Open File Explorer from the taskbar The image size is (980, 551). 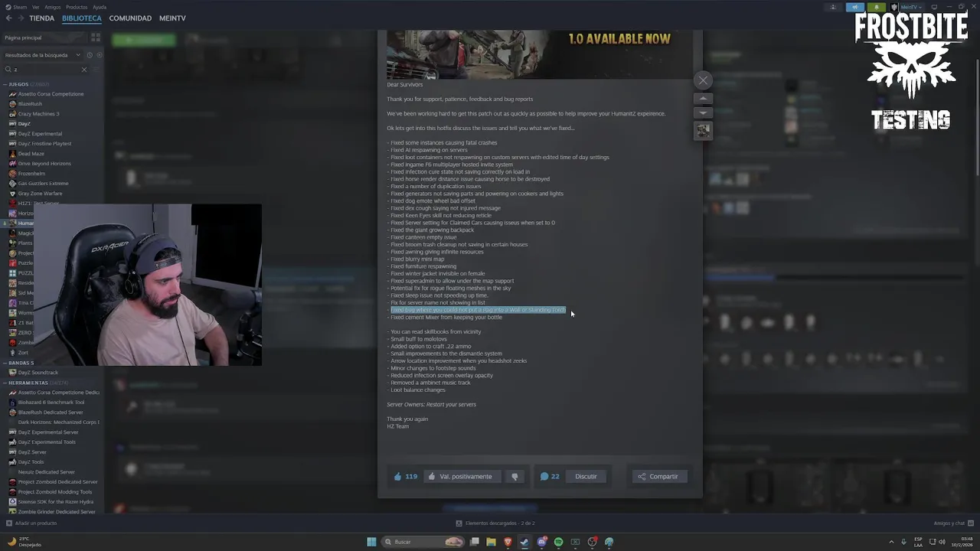(491, 542)
